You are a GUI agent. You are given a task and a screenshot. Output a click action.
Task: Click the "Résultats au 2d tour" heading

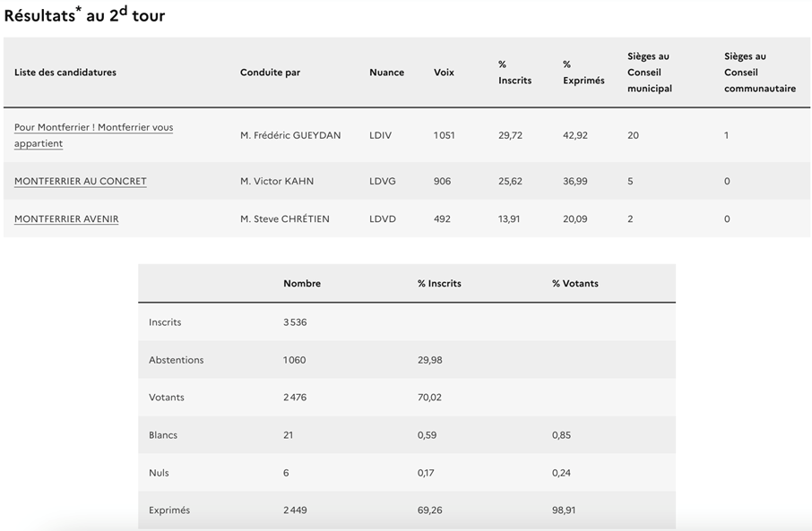pos(85,15)
